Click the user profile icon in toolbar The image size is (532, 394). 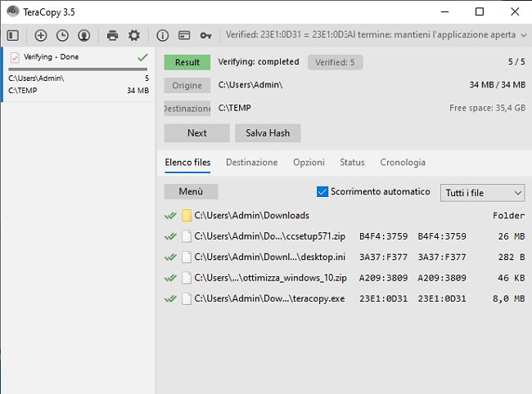83,36
